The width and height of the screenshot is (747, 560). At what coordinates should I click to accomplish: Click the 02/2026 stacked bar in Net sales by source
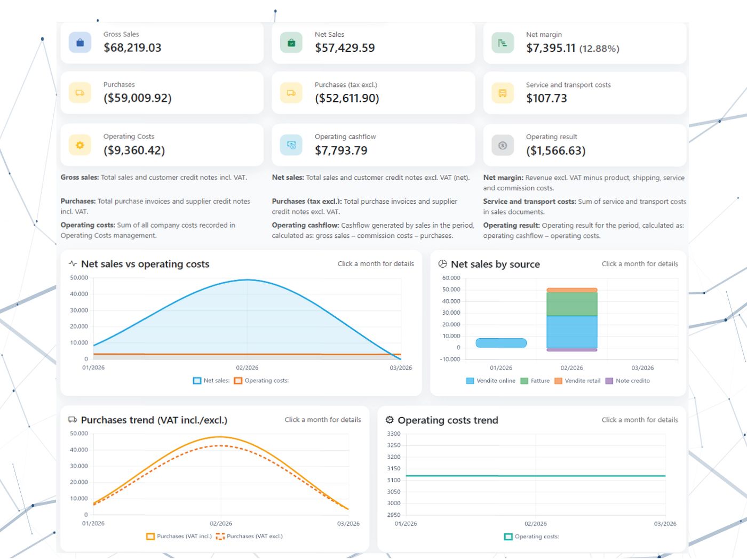(x=572, y=319)
